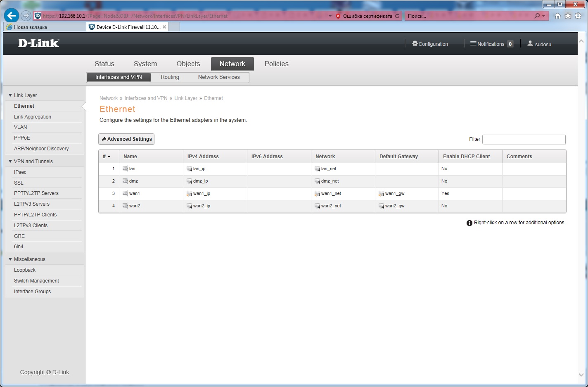Viewport: 588px width, 387px height.
Task: Open ARP/Neighbor Discovery in the sidebar
Action: click(41, 149)
